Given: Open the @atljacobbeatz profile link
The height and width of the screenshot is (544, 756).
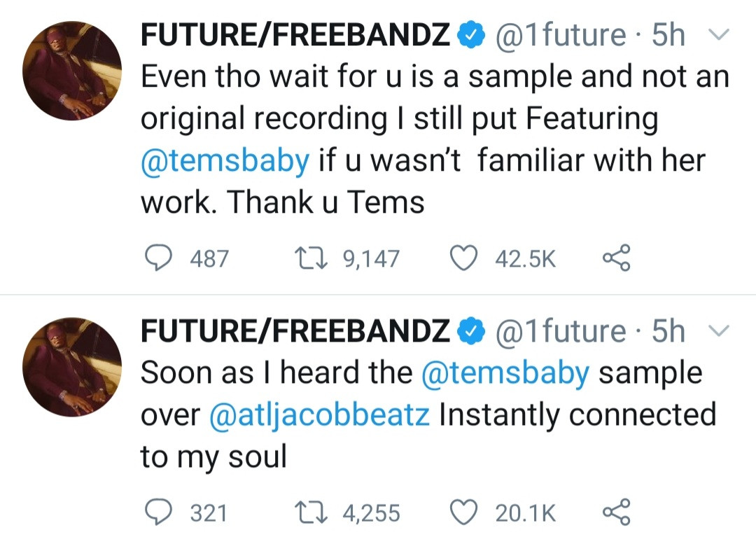Looking at the screenshot, I should coord(320,415).
